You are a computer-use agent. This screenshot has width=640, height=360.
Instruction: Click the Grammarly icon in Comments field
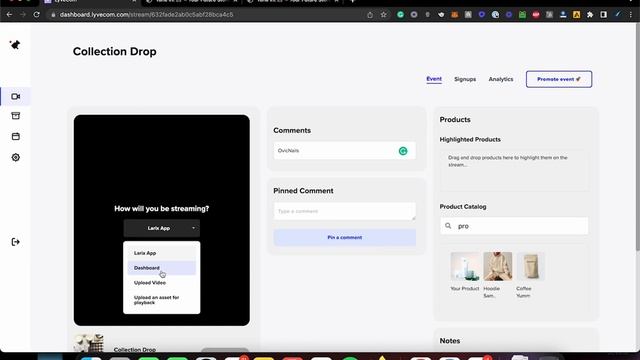pos(403,151)
